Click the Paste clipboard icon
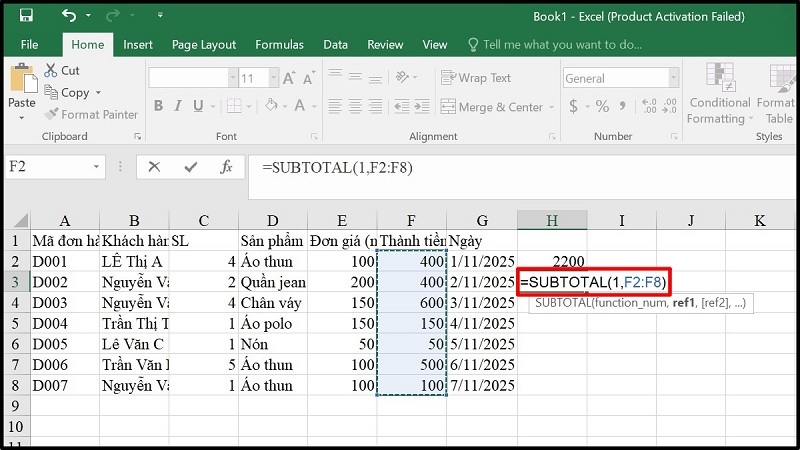Image resolution: width=800 pixels, height=450 pixels. coord(23,79)
